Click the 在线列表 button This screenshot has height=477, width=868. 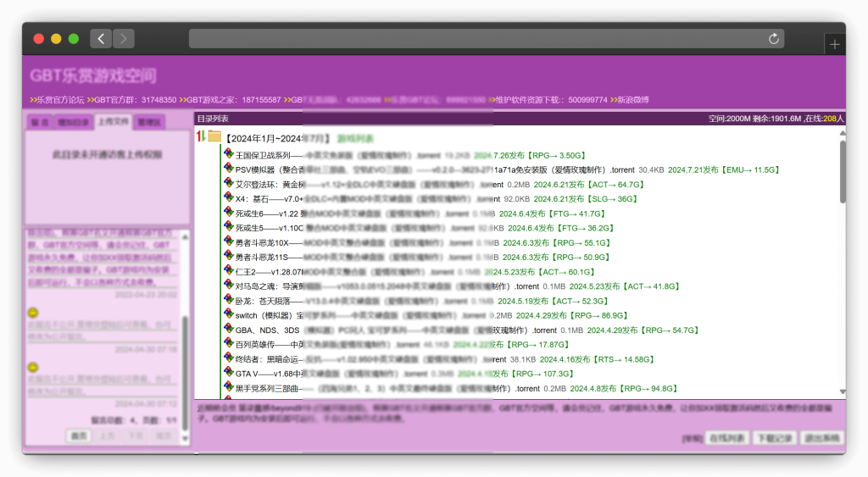726,438
